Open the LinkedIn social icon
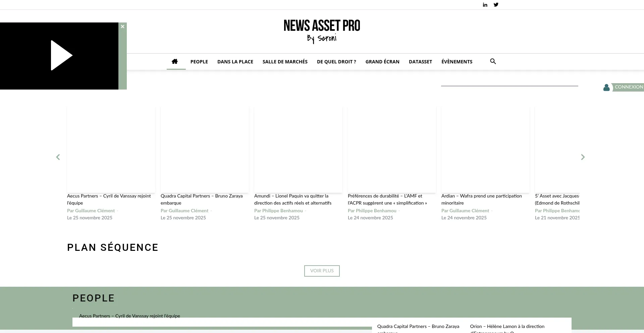 pos(485,5)
